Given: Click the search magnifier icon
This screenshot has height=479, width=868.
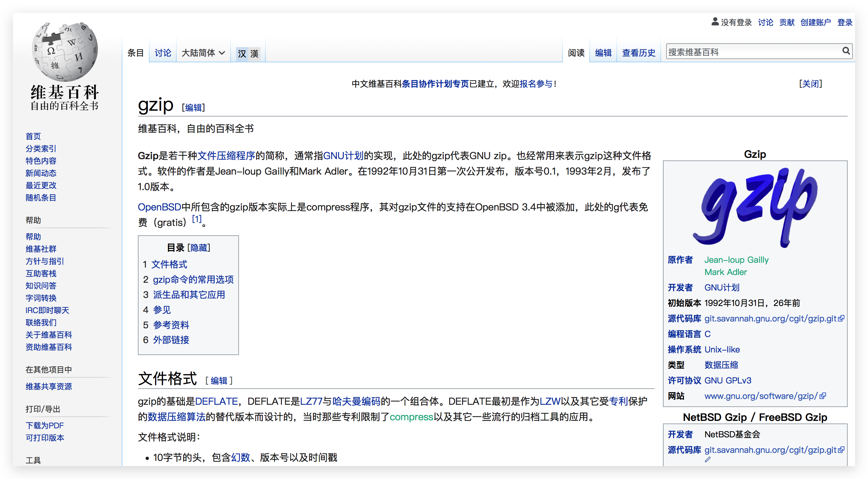Looking at the screenshot, I should (x=846, y=51).
